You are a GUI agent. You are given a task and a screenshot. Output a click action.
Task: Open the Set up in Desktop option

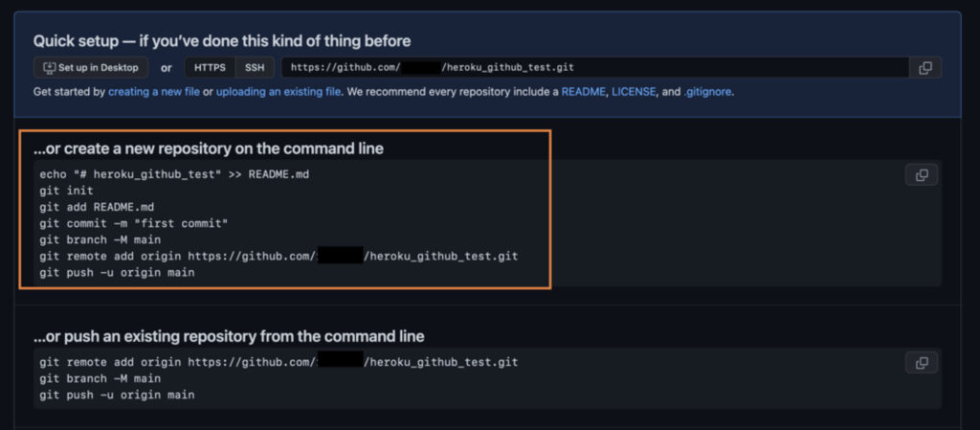(91, 67)
